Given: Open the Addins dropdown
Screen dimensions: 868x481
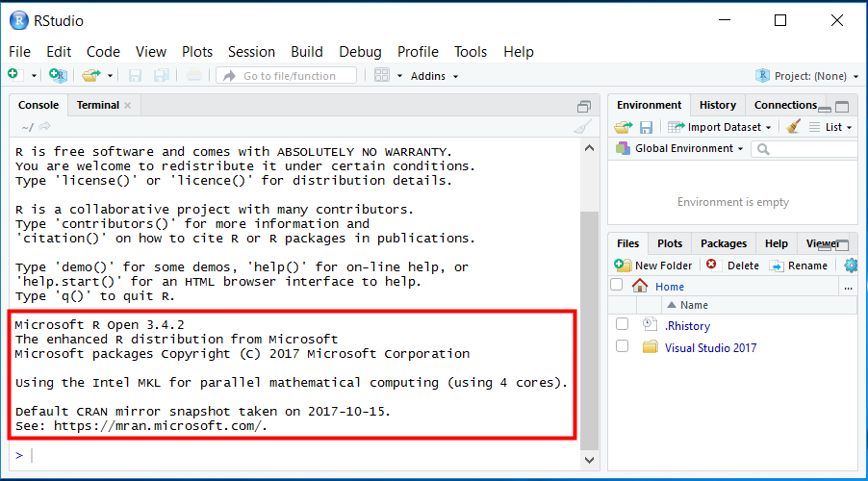Looking at the screenshot, I should (x=435, y=76).
